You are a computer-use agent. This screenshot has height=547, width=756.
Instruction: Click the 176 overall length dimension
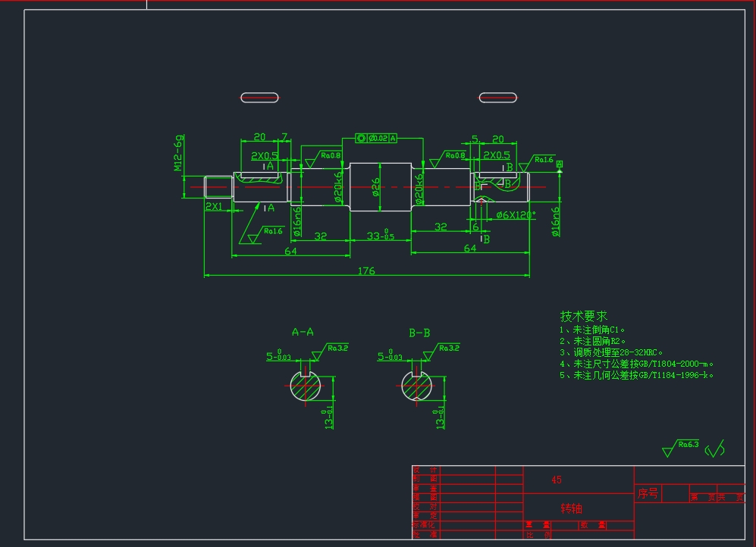(368, 271)
